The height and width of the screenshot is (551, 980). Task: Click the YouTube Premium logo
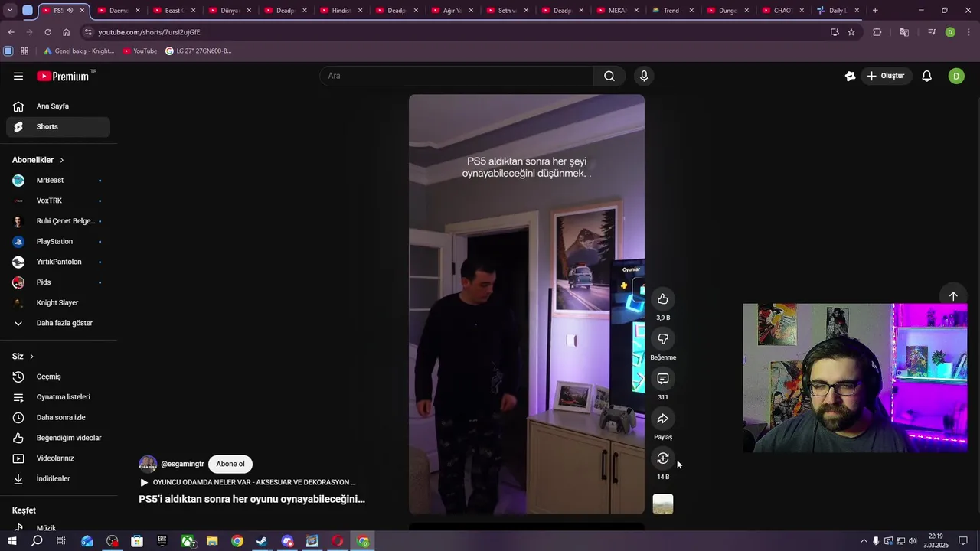tap(63, 76)
